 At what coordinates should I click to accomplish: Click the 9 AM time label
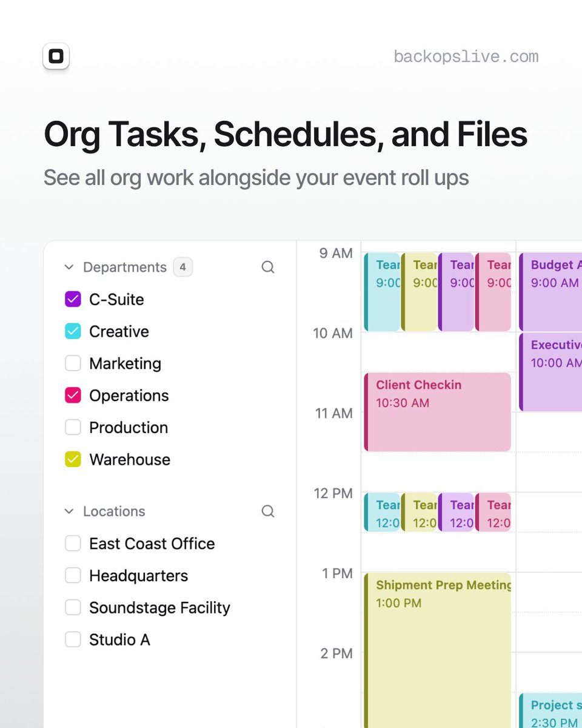tap(336, 253)
